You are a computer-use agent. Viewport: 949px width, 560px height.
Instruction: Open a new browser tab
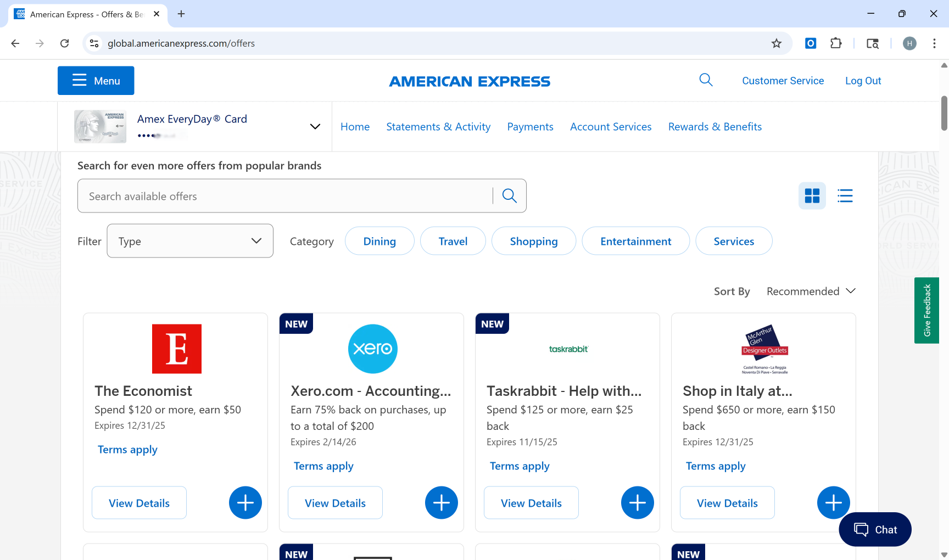181,14
